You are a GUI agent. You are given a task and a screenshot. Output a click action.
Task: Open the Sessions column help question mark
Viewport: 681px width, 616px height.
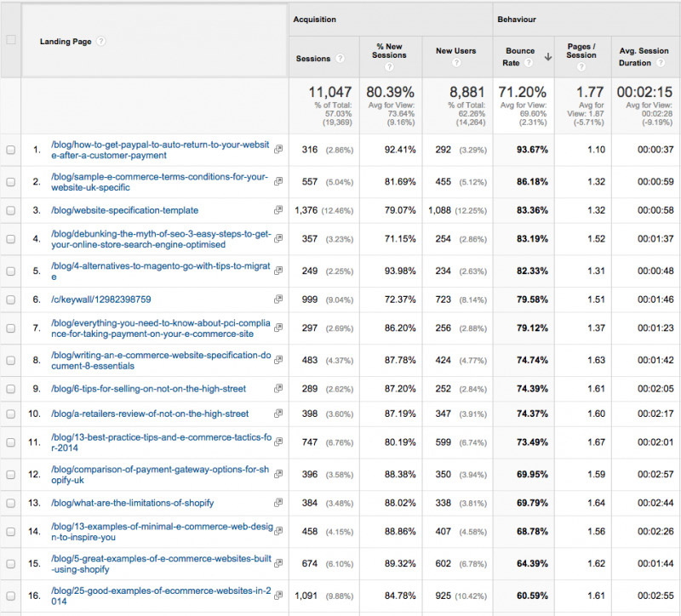pos(340,58)
